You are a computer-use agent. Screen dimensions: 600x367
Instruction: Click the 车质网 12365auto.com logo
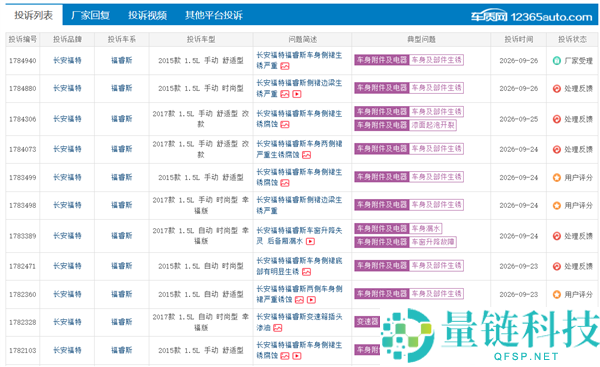(x=532, y=16)
